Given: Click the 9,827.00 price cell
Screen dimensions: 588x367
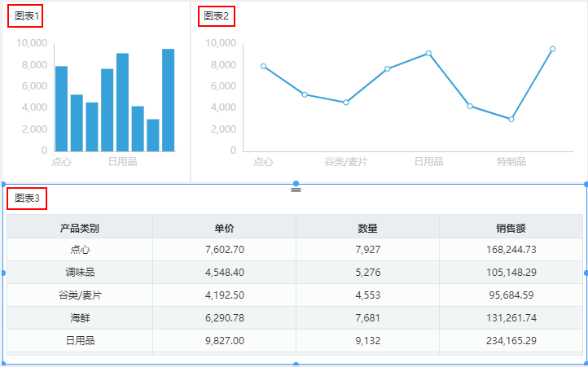Looking at the screenshot, I should 224,340.
